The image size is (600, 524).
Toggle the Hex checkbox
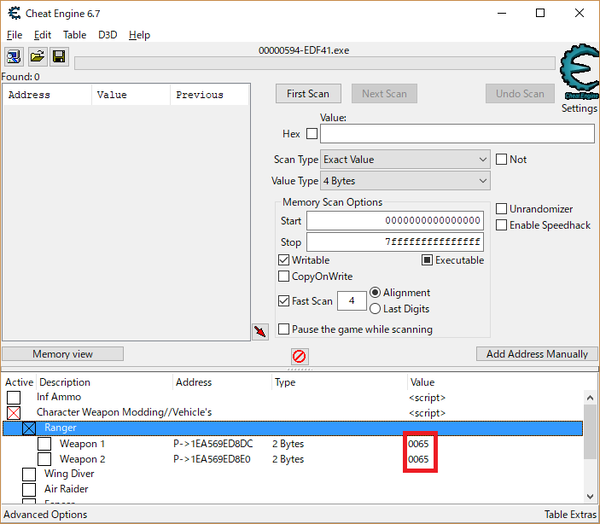pos(312,134)
